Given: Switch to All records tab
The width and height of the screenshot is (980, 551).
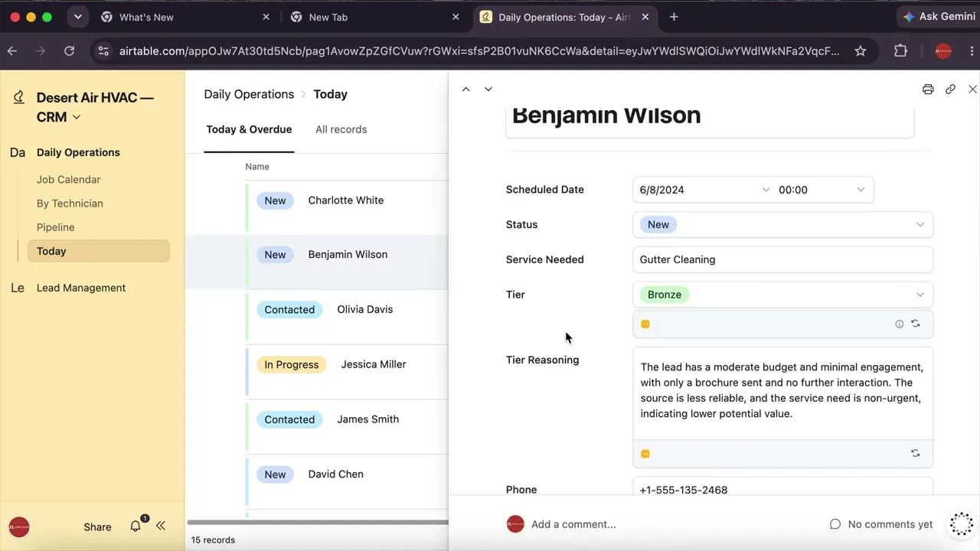Looking at the screenshot, I should click(341, 129).
